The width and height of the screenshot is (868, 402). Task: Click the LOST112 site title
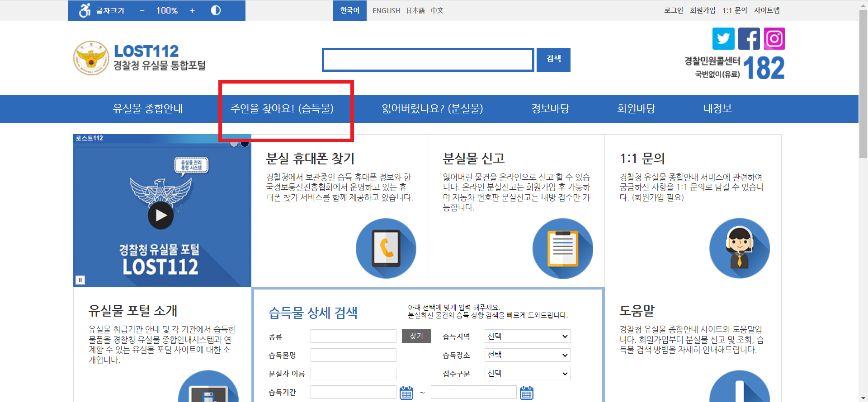click(146, 51)
